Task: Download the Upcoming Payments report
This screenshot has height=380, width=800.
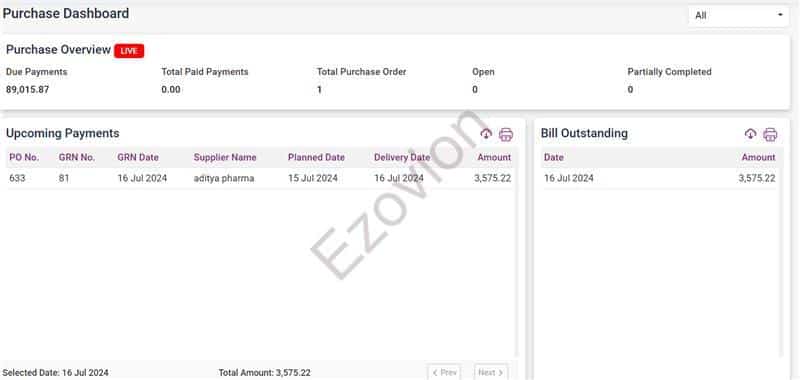Action: click(x=486, y=134)
